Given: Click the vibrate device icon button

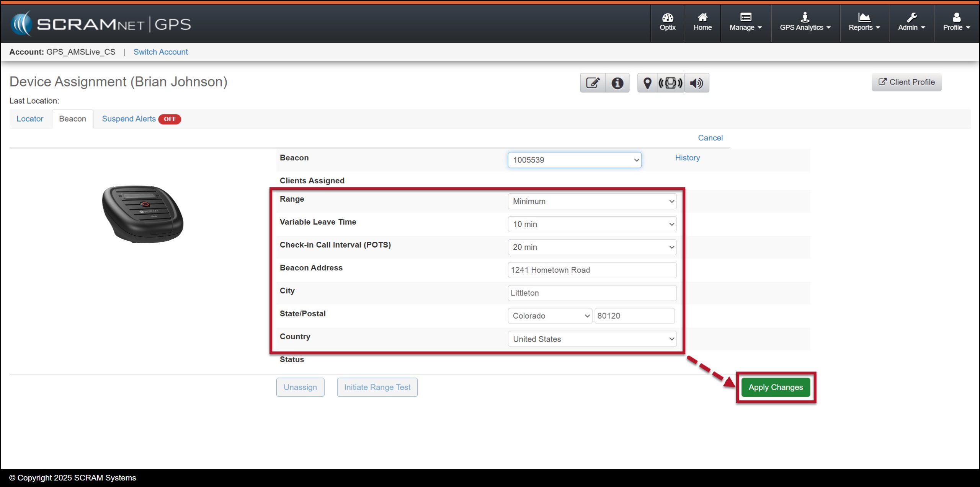Looking at the screenshot, I should tap(670, 83).
